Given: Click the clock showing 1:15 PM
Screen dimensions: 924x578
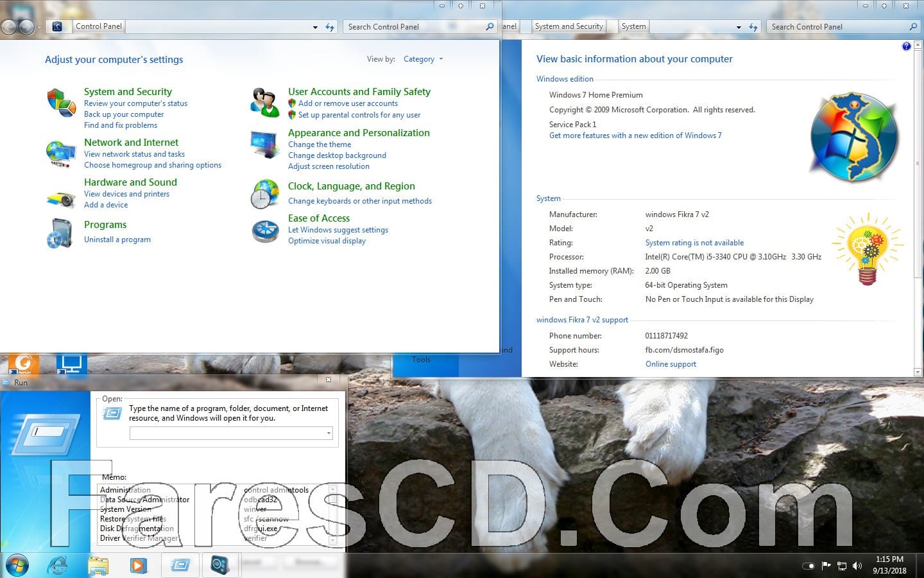Looking at the screenshot, I should click(889, 559).
